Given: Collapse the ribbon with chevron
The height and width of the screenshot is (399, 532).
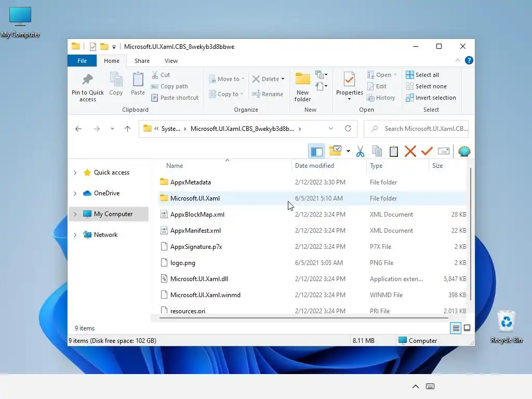Looking at the screenshot, I should coord(457,60).
